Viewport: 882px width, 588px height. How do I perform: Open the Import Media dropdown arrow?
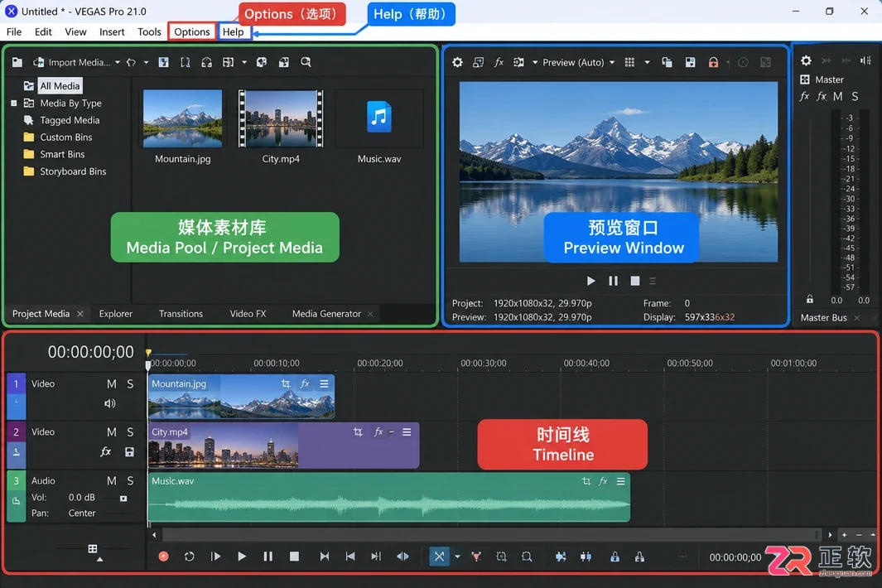117,62
